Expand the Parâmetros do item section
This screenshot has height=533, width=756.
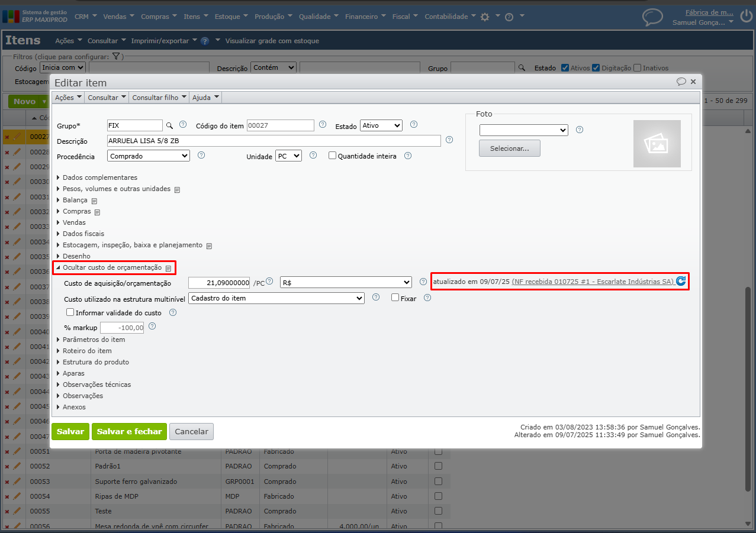click(x=91, y=340)
